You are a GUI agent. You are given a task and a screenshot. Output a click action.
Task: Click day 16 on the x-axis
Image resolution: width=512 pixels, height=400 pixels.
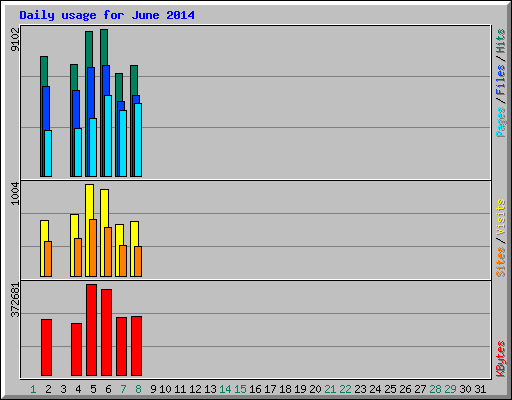pyautogui.click(x=255, y=389)
